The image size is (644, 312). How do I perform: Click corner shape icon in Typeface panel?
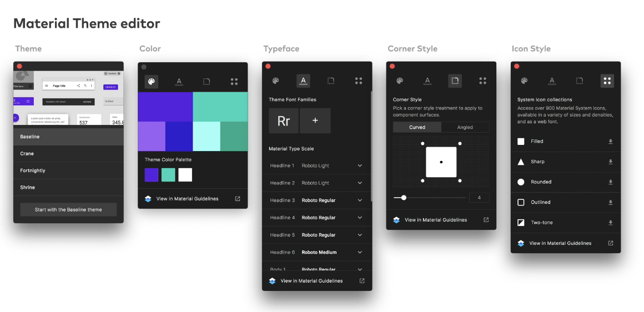coord(331,81)
